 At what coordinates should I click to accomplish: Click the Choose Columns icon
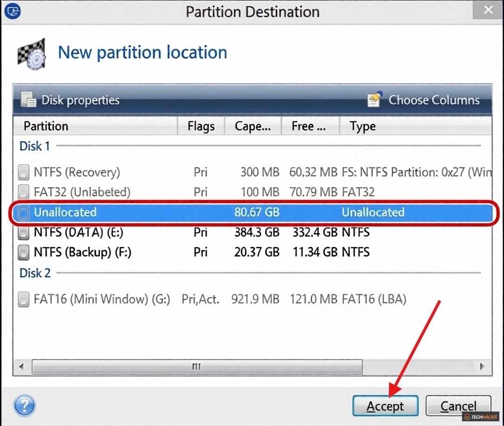coord(374,99)
